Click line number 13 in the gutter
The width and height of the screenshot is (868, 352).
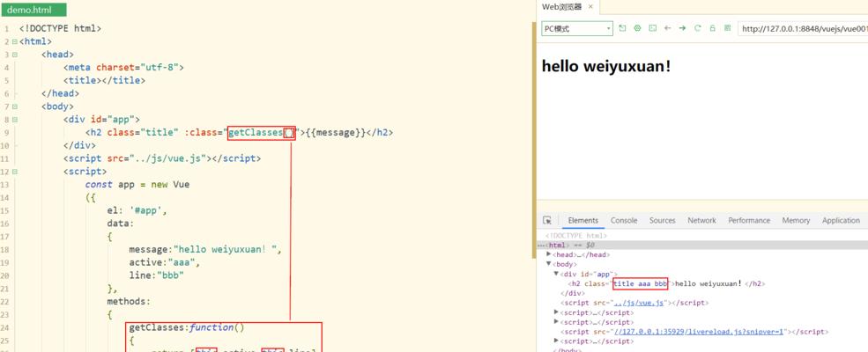point(5,185)
